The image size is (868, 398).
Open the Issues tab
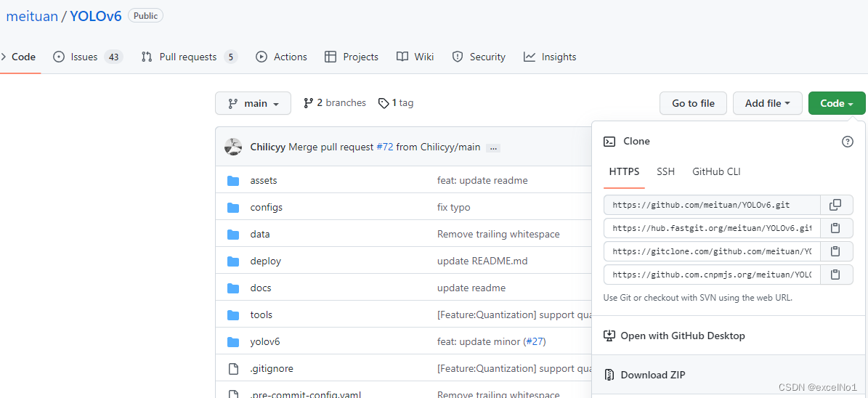coord(88,57)
